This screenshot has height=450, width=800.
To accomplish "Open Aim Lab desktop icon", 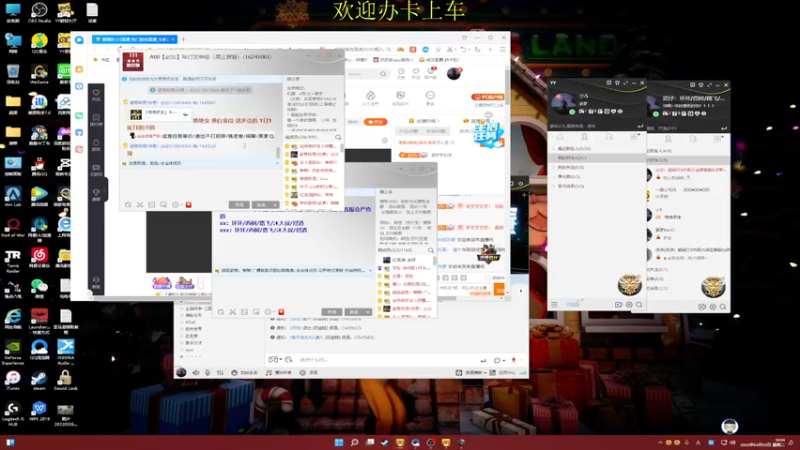I will coord(13,196).
